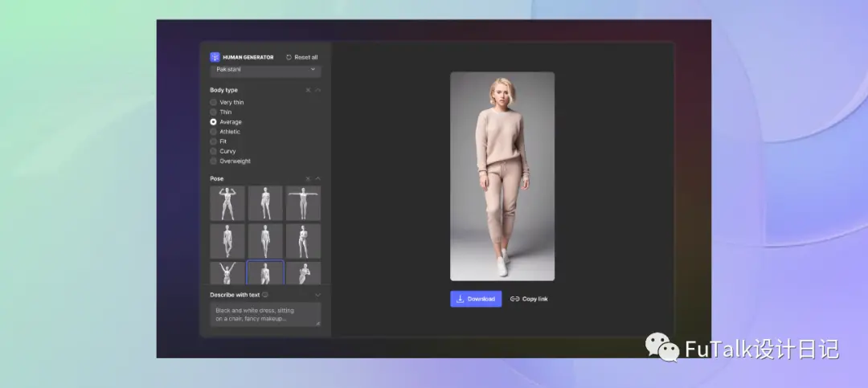Viewport: 868px width, 388px height.
Task: Download the generated human image
Action: click(x=476, y=299)
